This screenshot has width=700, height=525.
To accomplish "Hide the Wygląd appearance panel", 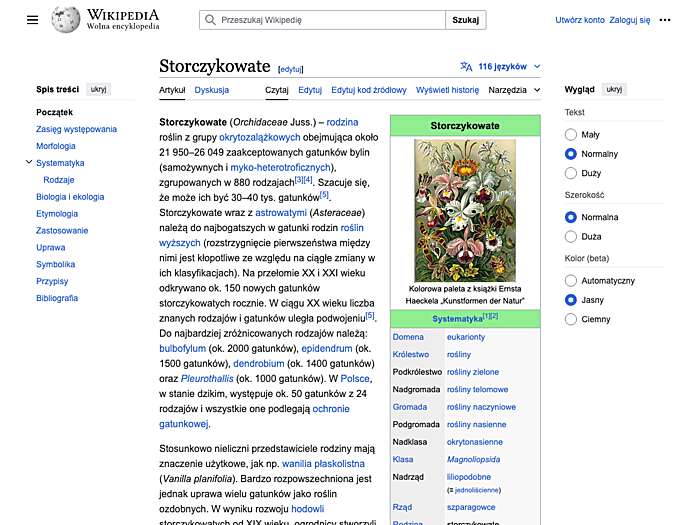I will (614, 89).
